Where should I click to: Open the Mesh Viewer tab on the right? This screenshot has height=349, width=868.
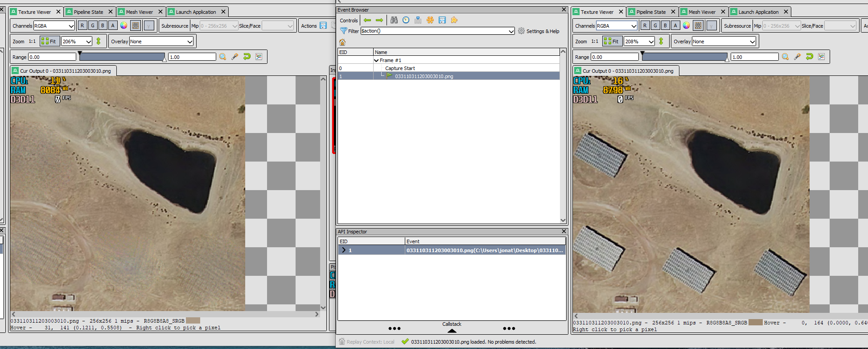click(702, 12)
